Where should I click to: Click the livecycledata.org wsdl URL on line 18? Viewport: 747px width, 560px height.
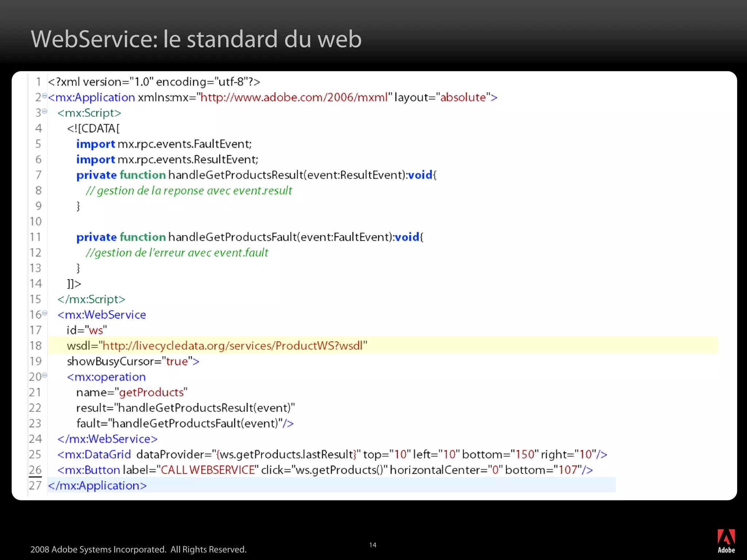point(233,346)
